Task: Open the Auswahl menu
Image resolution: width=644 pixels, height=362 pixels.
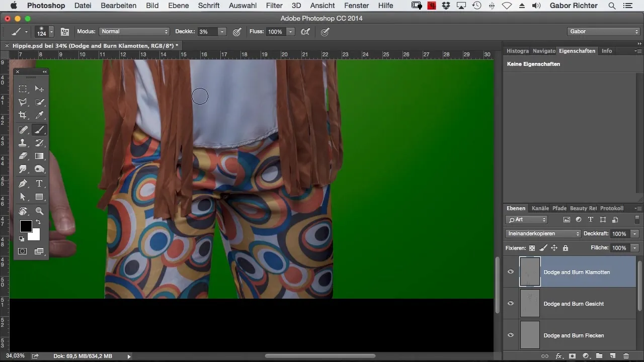Action: click(x=243, y=6)
